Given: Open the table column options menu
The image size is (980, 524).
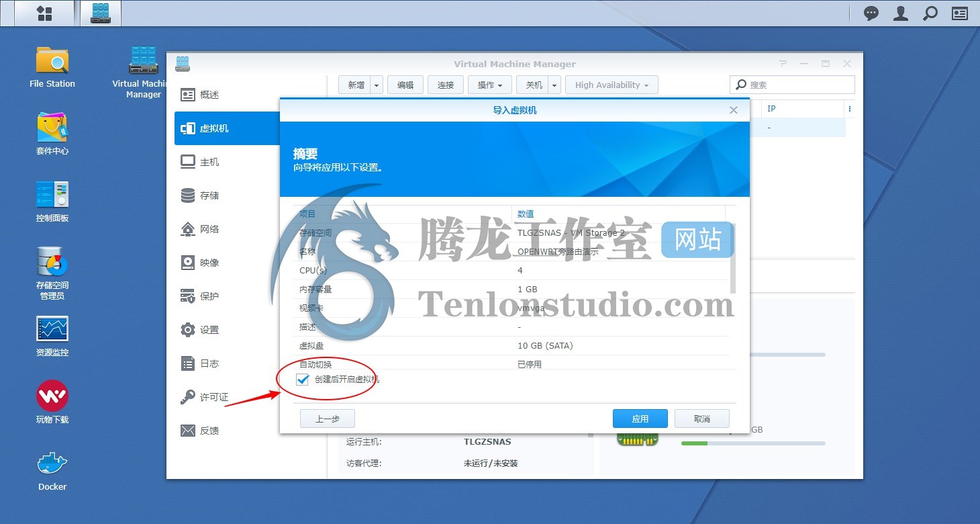Looking at the screenshot, I should [x=850, y=109].
